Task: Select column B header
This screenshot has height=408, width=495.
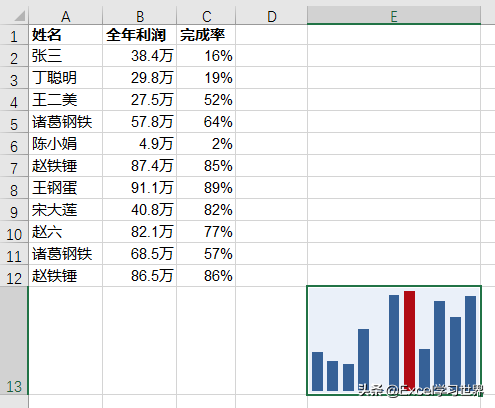Action: click(140, 16)
